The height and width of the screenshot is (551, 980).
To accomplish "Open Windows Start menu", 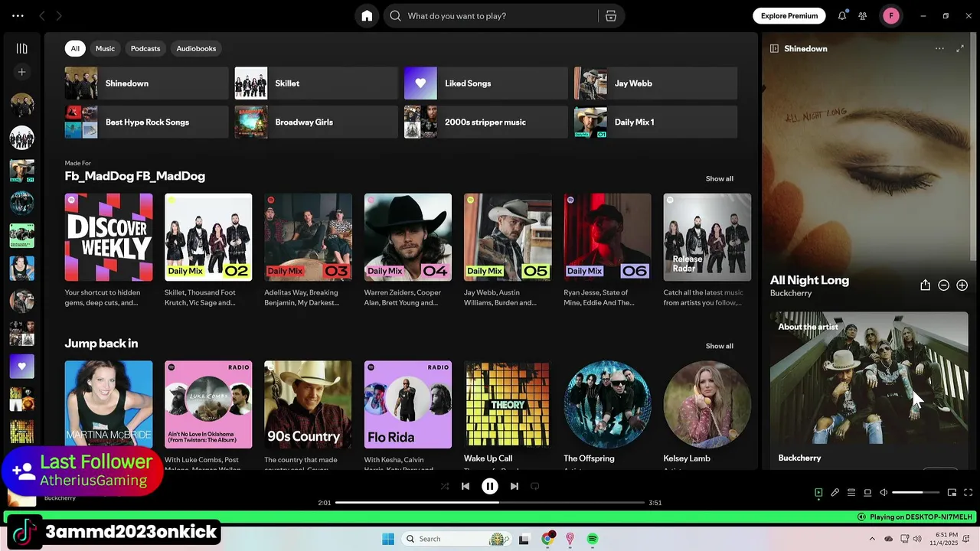I will [x=388, y=539].
